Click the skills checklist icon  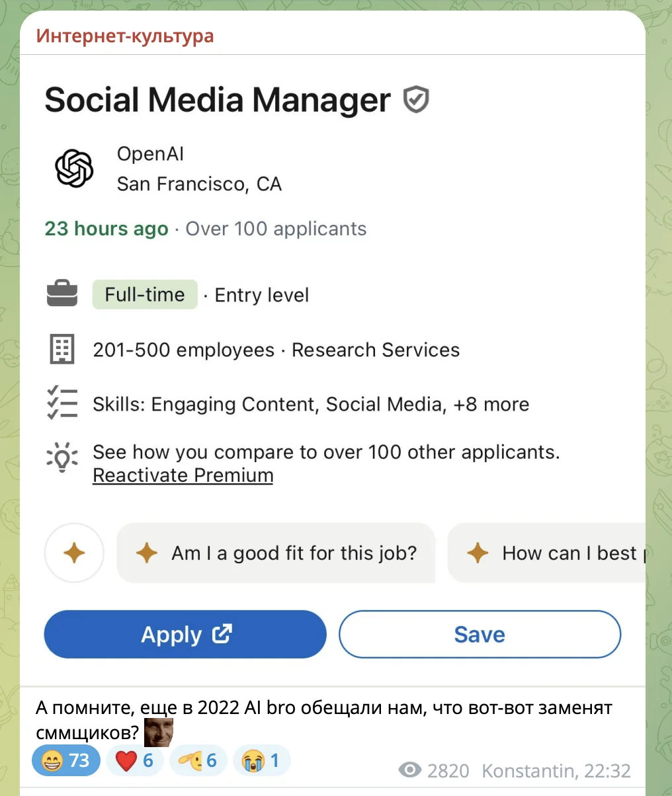pyautogui.click(x=62, y=403)
